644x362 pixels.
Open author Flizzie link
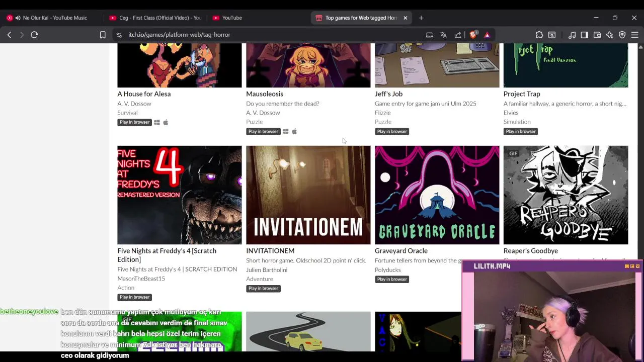coord(382,113)
